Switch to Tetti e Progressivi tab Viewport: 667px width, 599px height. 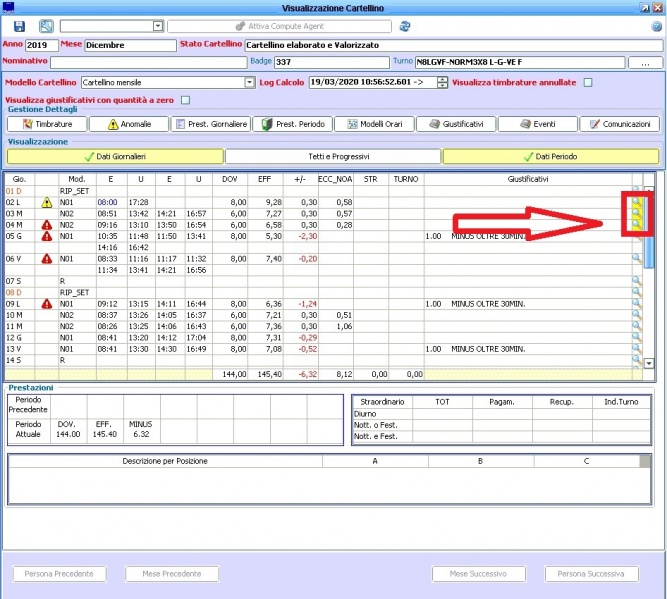[x=331, y=157]
